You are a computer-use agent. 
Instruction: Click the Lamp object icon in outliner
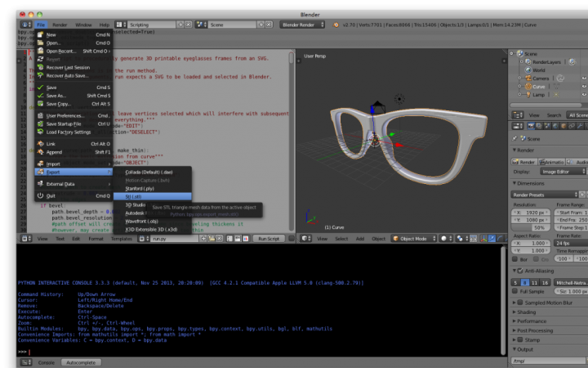528,95
